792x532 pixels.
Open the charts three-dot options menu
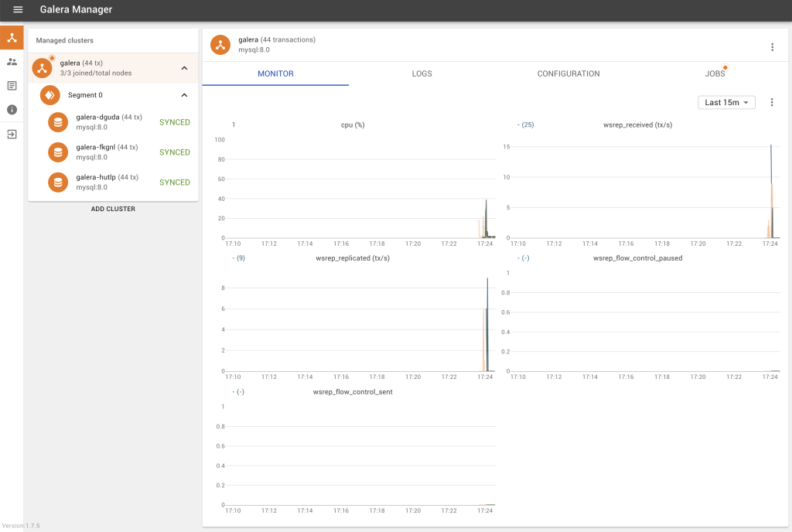[772, 103]
